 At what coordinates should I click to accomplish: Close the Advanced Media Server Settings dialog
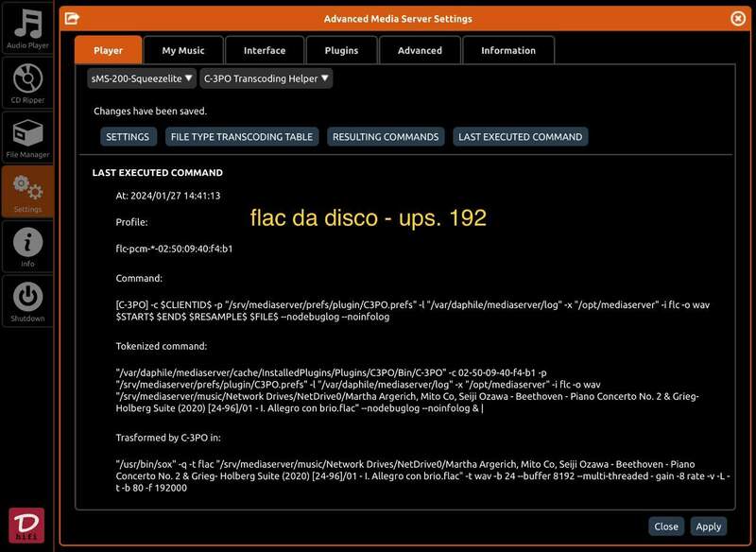pyautogui.click(x=738, y=18)
